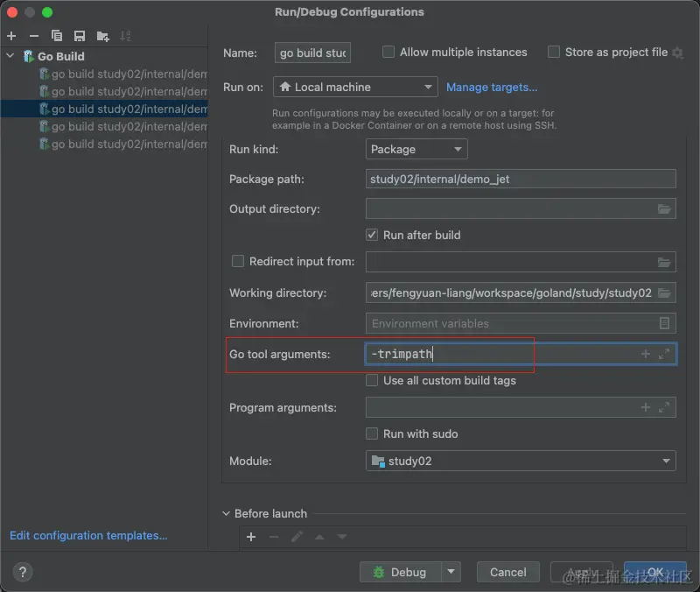700x592 pixels.
Task: Expand the Program arguments field
Action: (x=664, y=407)
